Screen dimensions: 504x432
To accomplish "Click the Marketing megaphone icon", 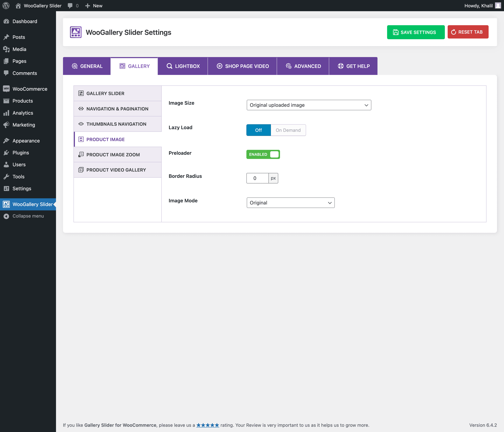I will (6, 125).
